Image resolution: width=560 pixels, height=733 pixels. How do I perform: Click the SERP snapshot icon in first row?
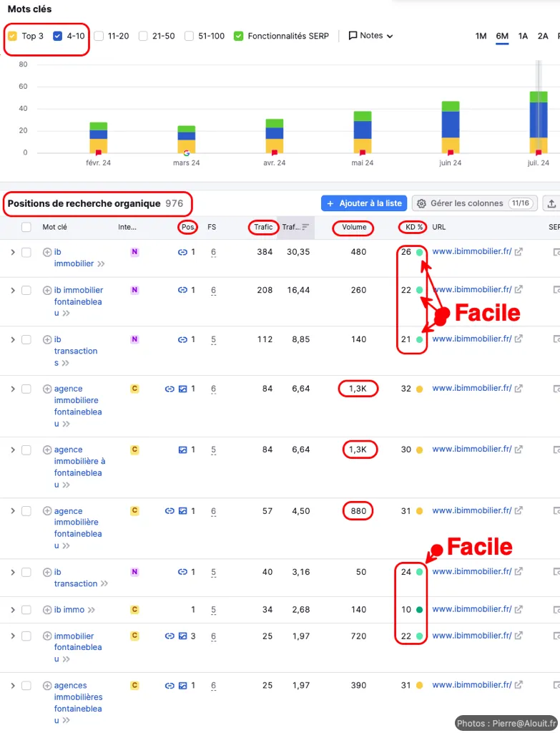tap(556, 252)
